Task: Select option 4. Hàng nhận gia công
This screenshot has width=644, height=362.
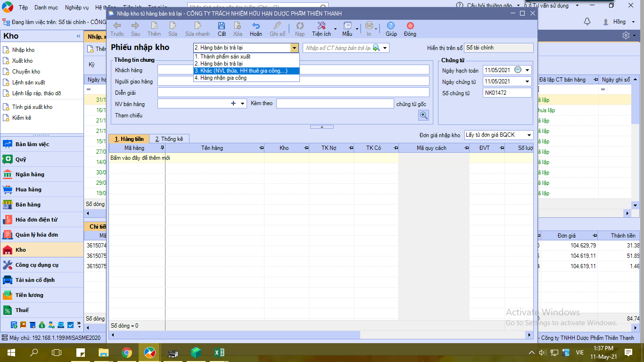Action: (x=247, y=78)
